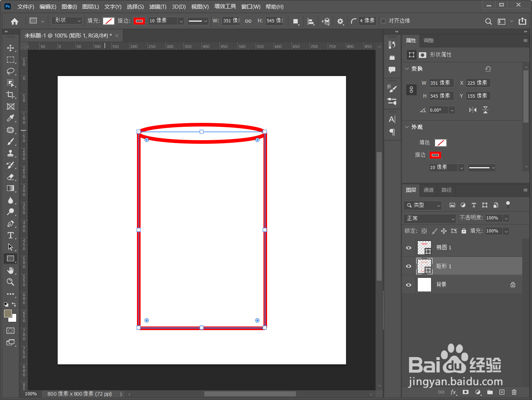Screen dimensions: 532x400
Task: Select the Path Selection tool
Action: [10, 247]
